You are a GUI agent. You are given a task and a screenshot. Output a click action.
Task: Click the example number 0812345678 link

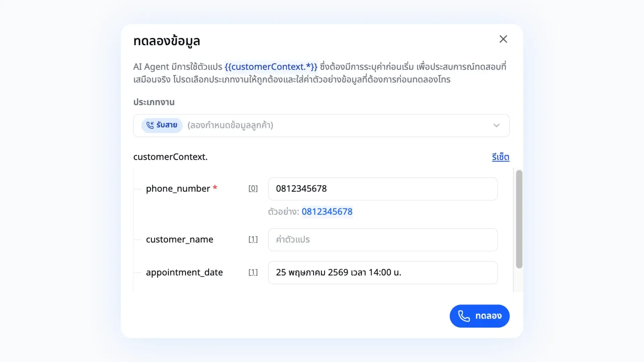coord(327,212)
